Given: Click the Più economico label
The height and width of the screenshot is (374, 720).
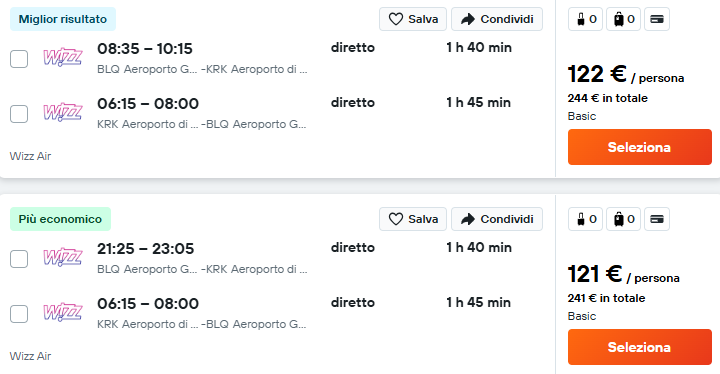Looking at the screenshot, I should pos(60,219).
